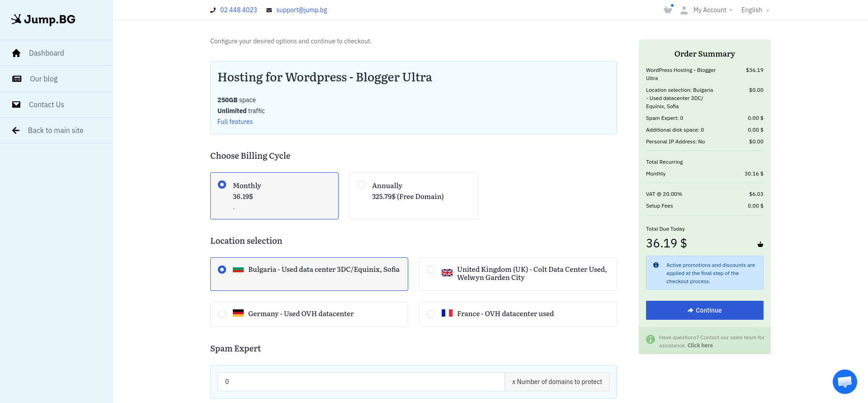Screen dimensions: 868x403
Task: Click the Dashboard home icon
Action: tap(16, 53)
